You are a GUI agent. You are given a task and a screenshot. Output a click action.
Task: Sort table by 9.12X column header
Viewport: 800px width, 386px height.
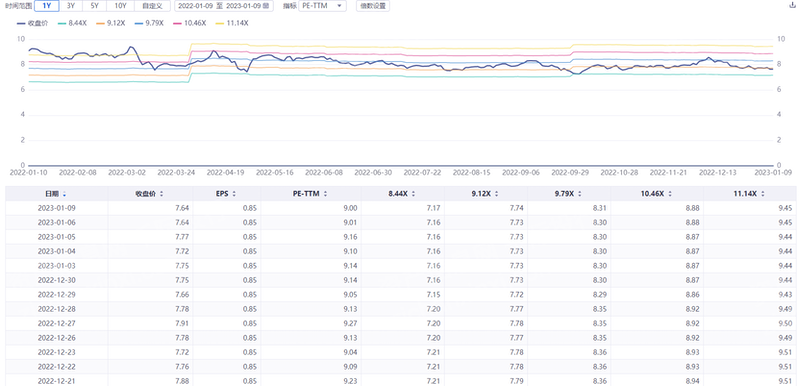point(486,194)
